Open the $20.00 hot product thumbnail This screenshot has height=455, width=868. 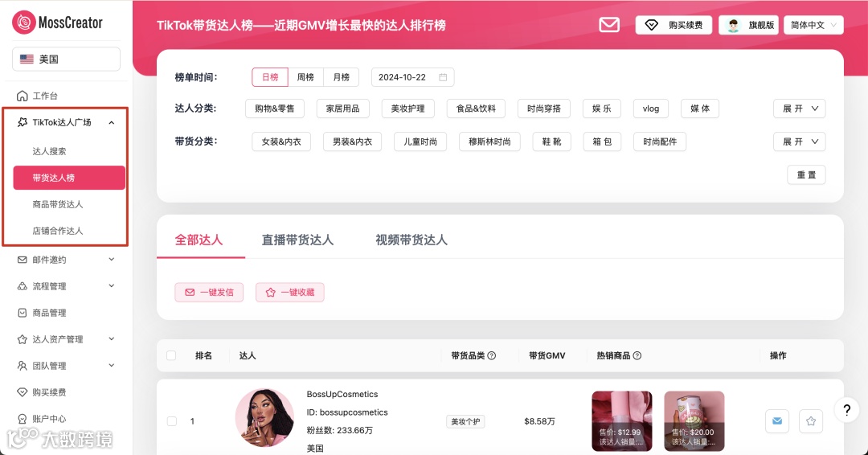coord(694,421)
